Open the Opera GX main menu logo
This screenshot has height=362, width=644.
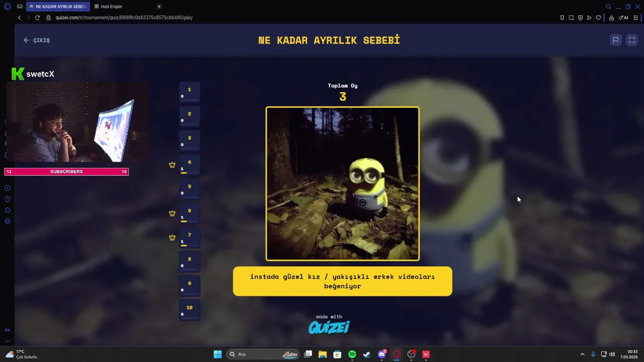7,7
